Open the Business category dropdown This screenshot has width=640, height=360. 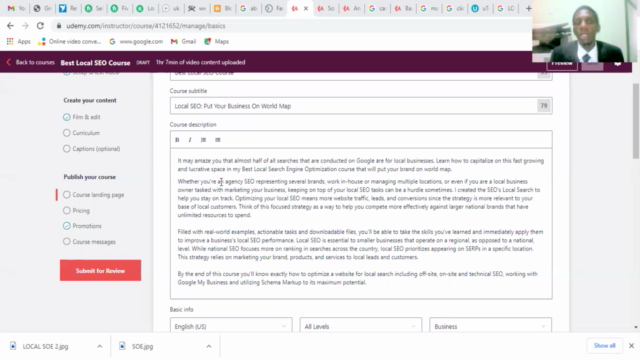point(490,326)
